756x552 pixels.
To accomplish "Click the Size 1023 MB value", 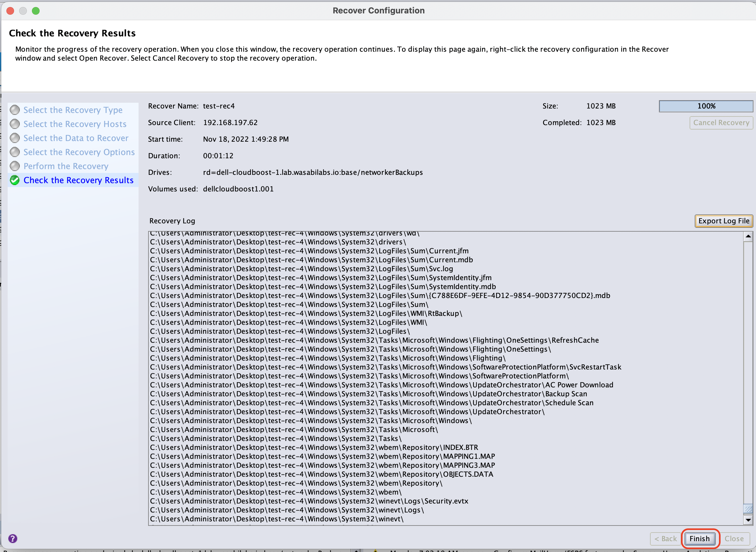I will pos(601,106).
